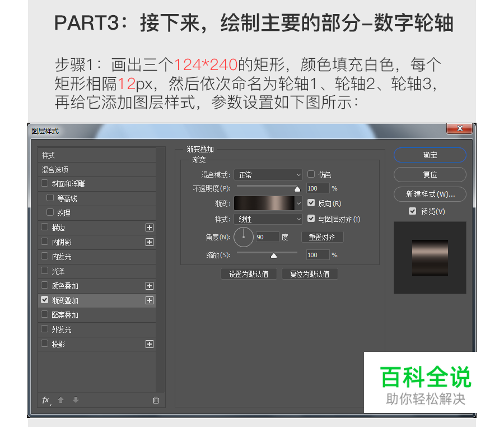Image resolution: width=504 pixels, height=427 pixels.
Task: Open the gradient style dropdown showing 线性
Action: pos(268,219)
